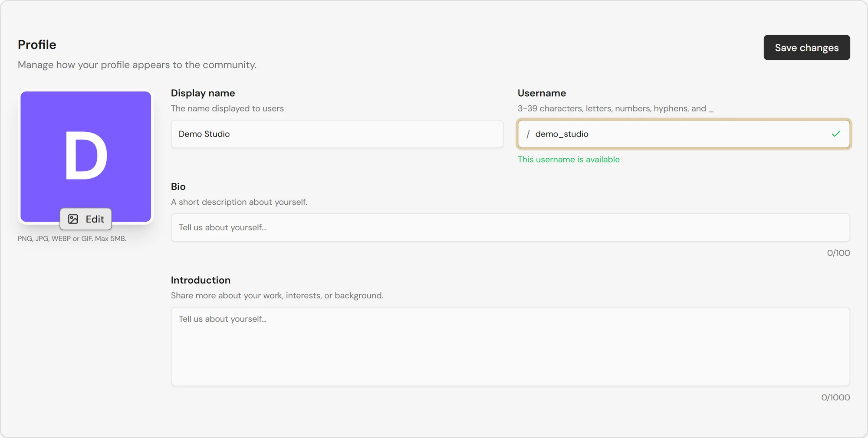The width and height of the screenshot is (868, 438).
Task: Click the Edit avatar button
Action: [x=86, y=219]
